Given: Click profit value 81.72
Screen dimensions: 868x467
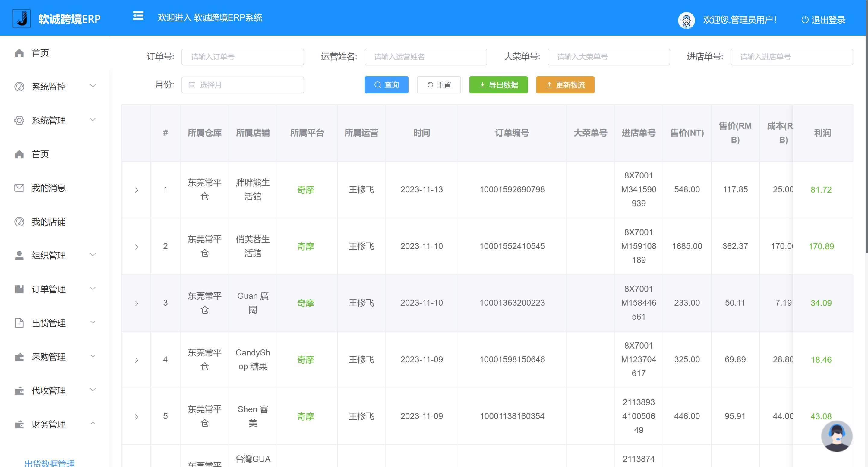Looking at the screenshot, I should tap(821, 190).
